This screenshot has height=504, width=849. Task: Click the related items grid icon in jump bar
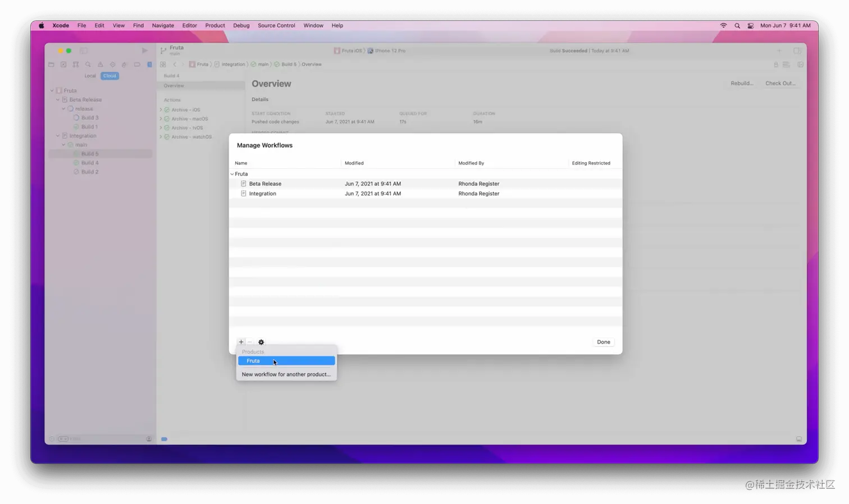(x=163, y=65)
